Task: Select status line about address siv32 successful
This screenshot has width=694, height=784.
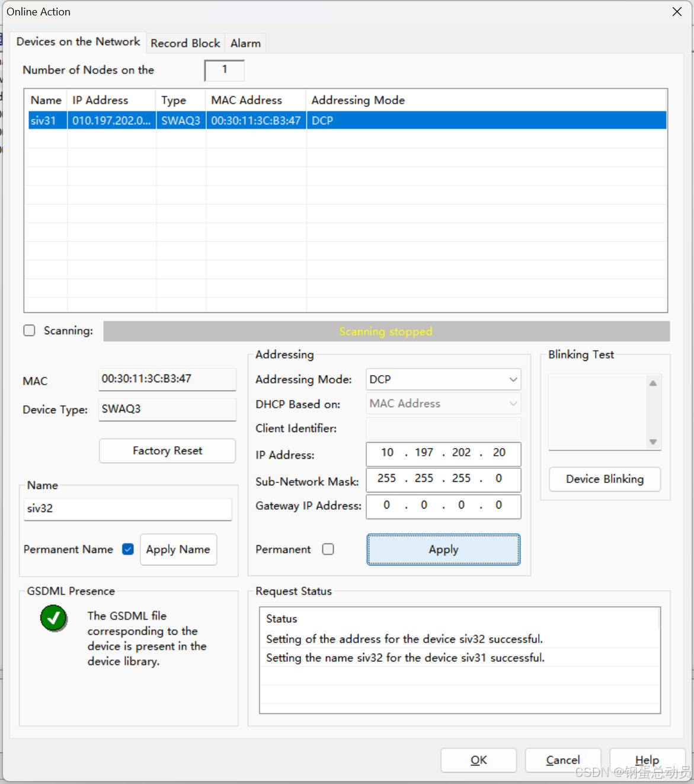Action: click(x=460, y=639)
